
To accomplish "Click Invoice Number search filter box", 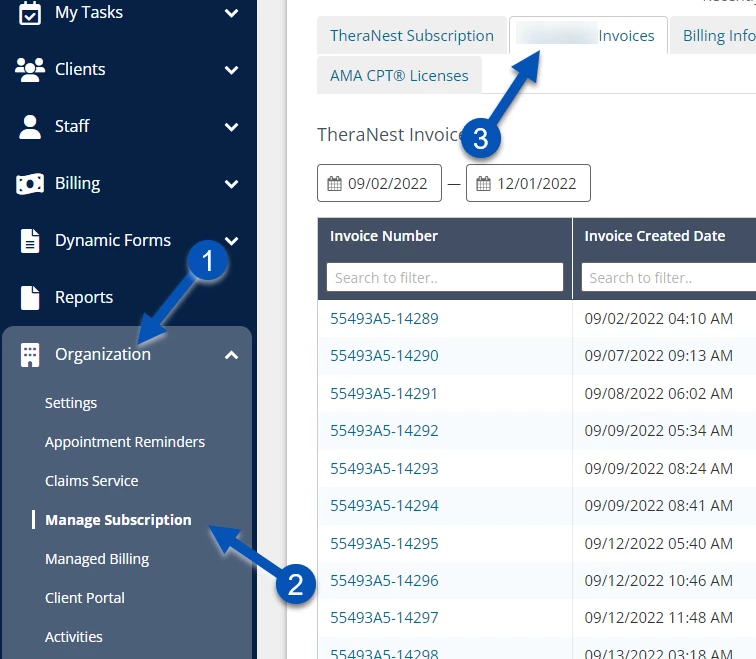I will click(445, 277).
